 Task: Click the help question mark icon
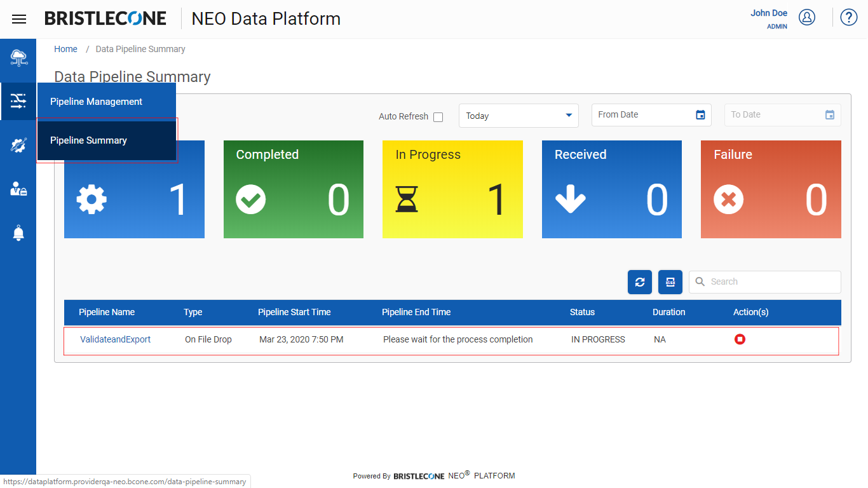point(849,17)
